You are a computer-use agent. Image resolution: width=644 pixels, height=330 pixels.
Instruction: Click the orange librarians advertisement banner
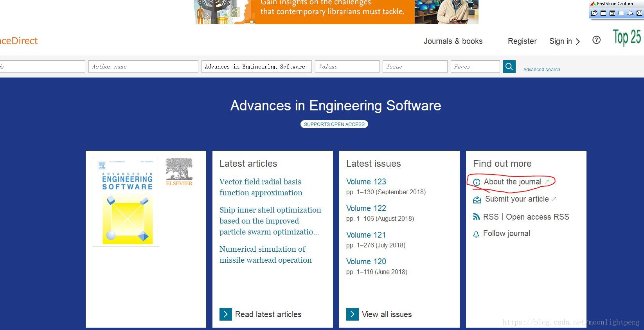[336, 12]
